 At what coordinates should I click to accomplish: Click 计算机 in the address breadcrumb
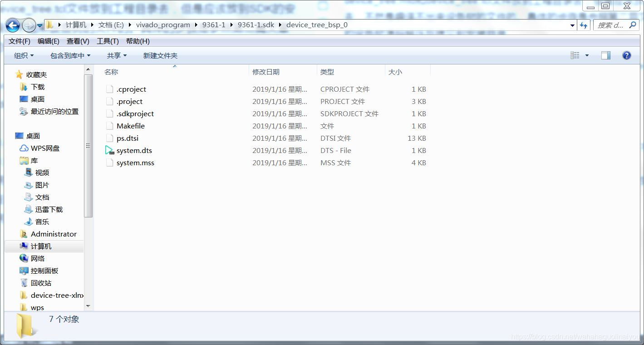76,25
